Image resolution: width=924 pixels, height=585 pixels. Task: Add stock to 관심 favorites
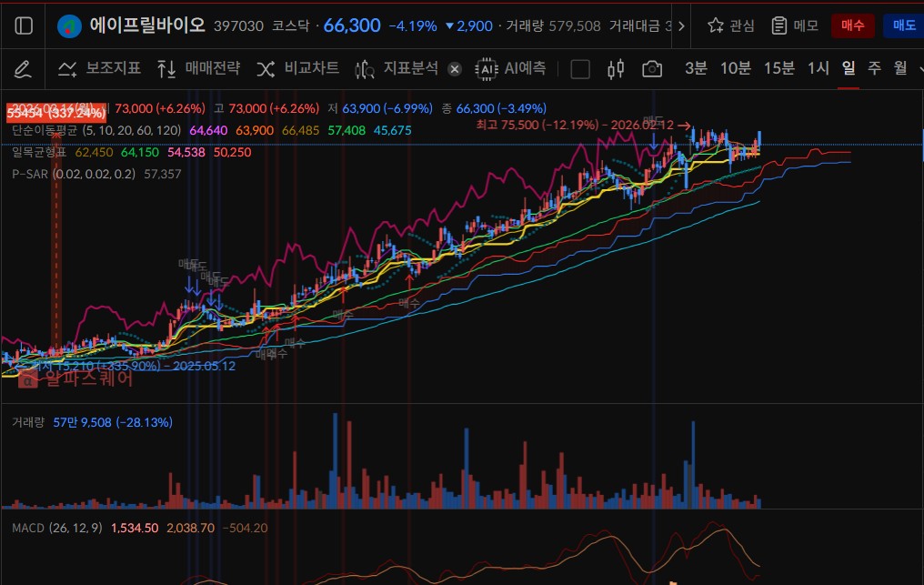point(731,25)
